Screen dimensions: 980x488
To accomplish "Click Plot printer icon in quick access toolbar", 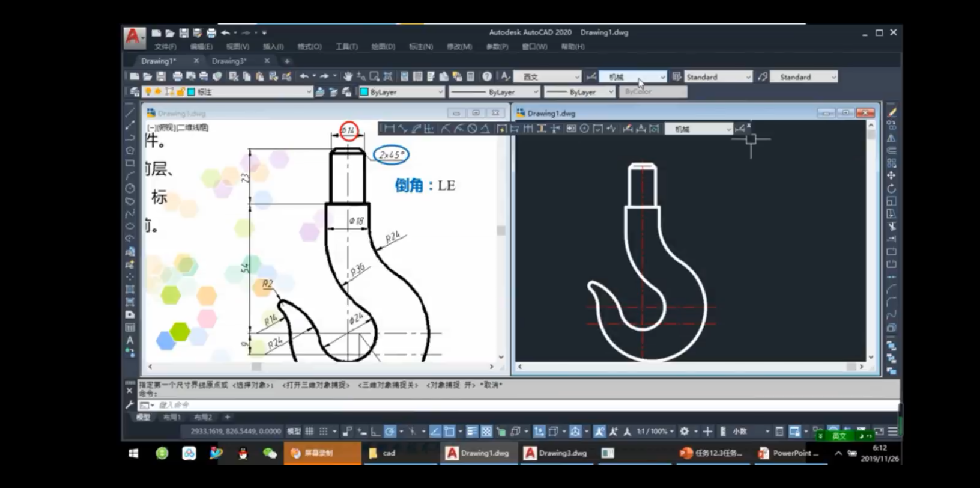I will click(211, 33).
